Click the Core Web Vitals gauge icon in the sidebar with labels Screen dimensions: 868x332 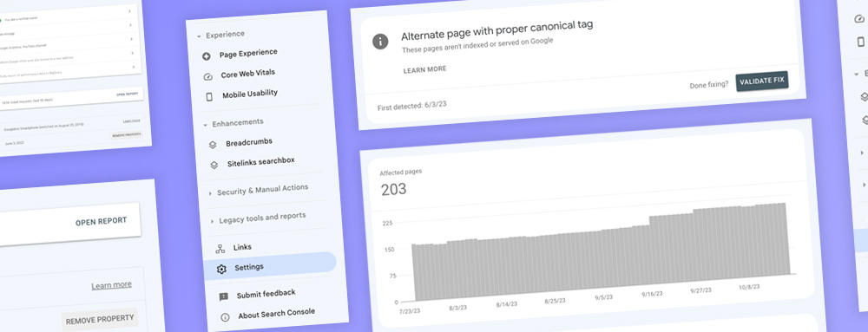[x=207, y=77]
